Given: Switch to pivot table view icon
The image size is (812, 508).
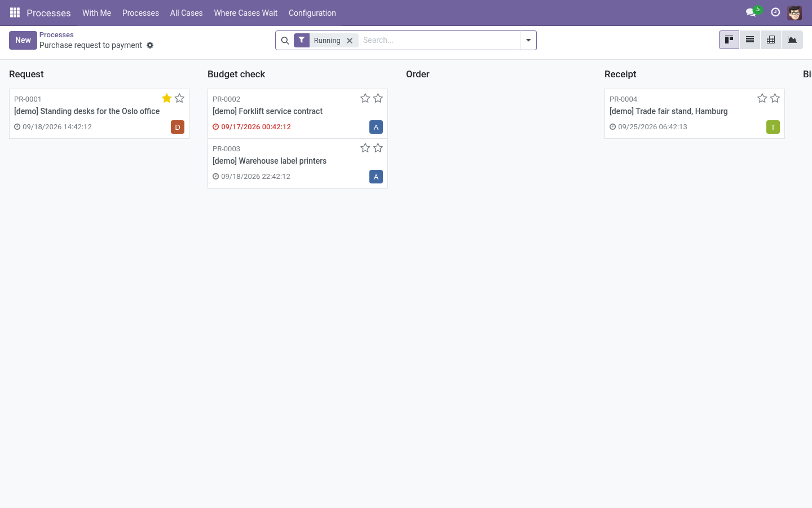Looking at the screenshot, I should 771,40.
